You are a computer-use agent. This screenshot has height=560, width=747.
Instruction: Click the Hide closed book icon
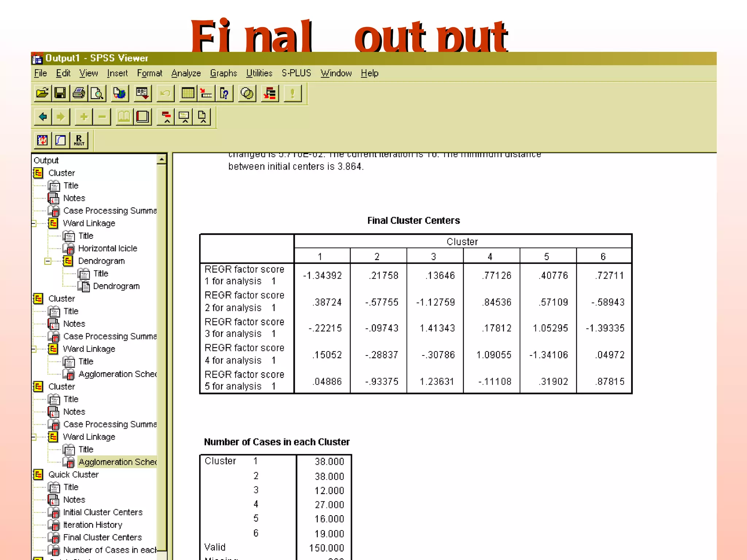pos(142,117)
